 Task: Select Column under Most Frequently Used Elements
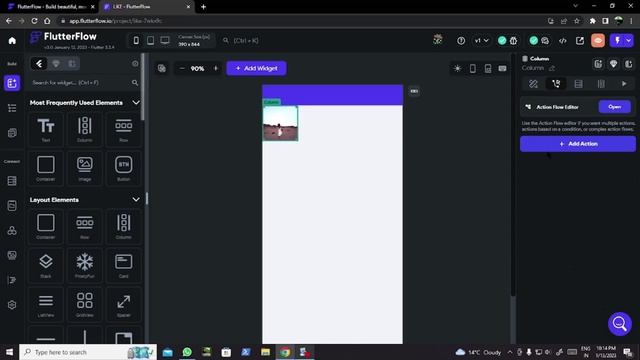(x=84, y=129)
